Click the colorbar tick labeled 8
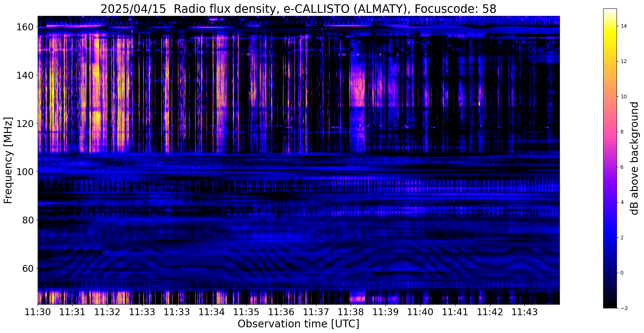This screenshot has width=644, height=333. [x=622, y=132]
